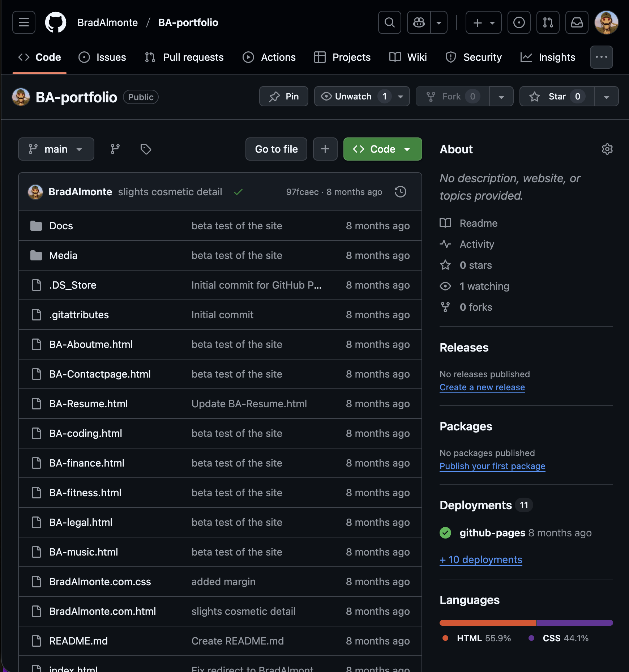Edit About settings gear icon
629x672 pixels.
point(607,149)
